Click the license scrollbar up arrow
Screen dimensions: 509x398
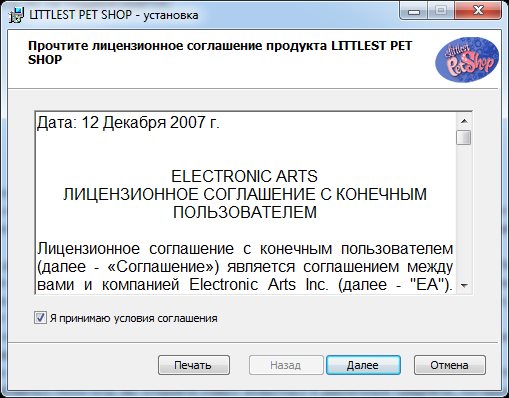pos(464,121)
